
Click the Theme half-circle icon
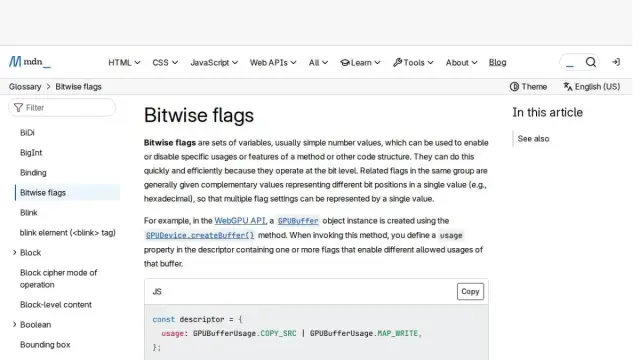click(x=514, y=87)
